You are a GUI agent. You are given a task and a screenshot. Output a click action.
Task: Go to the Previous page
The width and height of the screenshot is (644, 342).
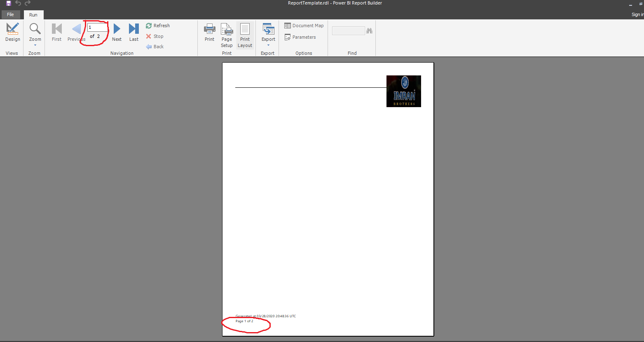click(76, 33)
